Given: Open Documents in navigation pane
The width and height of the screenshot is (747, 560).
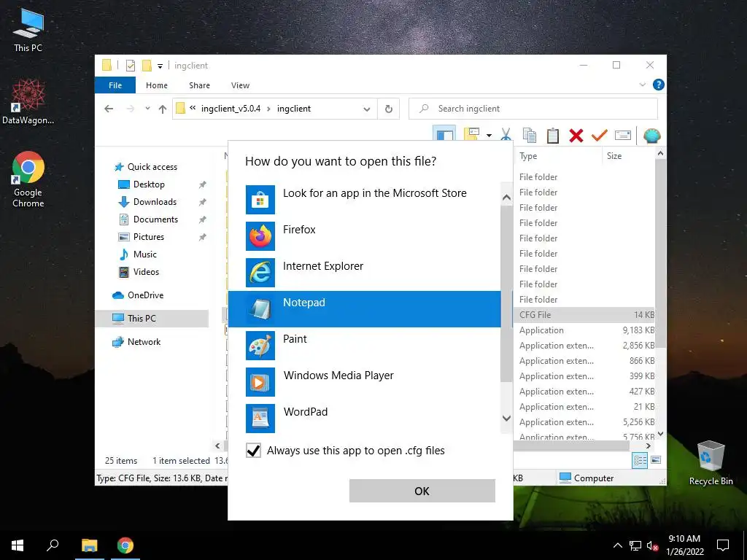Looking at the screenshot, I should click(155, 219).
